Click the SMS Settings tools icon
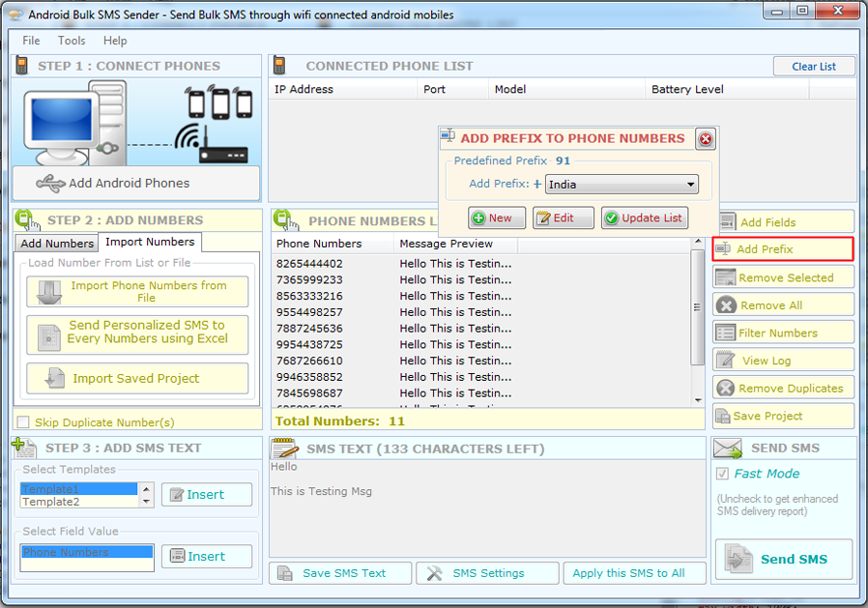 [x=435, y=573]
